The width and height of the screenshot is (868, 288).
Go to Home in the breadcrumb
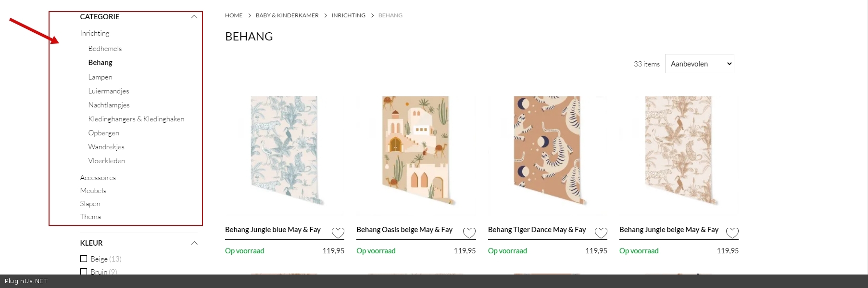click(234, 15)
